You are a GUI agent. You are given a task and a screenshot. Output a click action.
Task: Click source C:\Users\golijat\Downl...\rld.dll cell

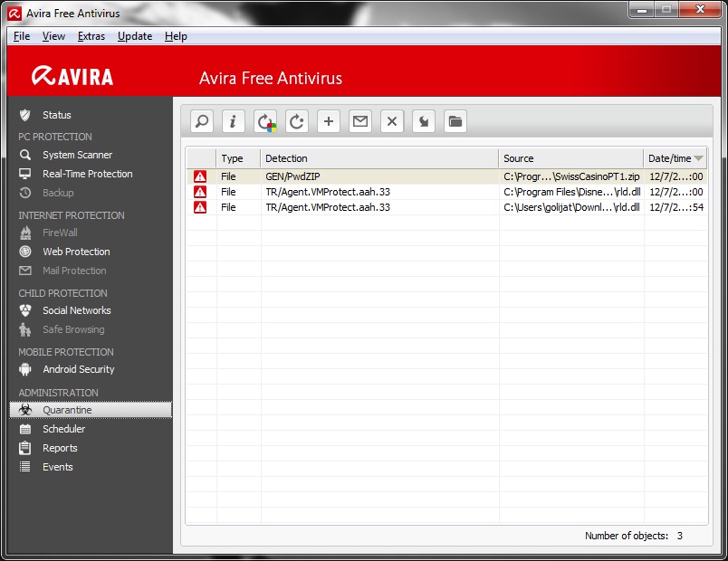tap(571, 207)
